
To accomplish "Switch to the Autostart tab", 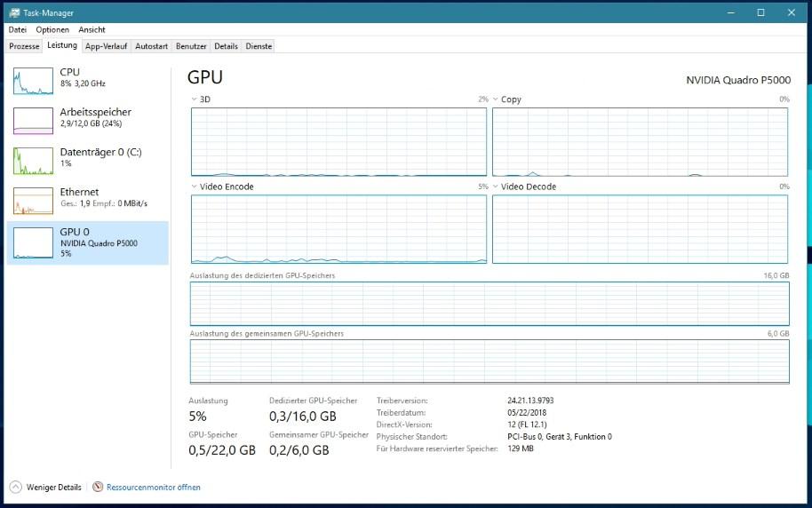I will click(152, 46).
